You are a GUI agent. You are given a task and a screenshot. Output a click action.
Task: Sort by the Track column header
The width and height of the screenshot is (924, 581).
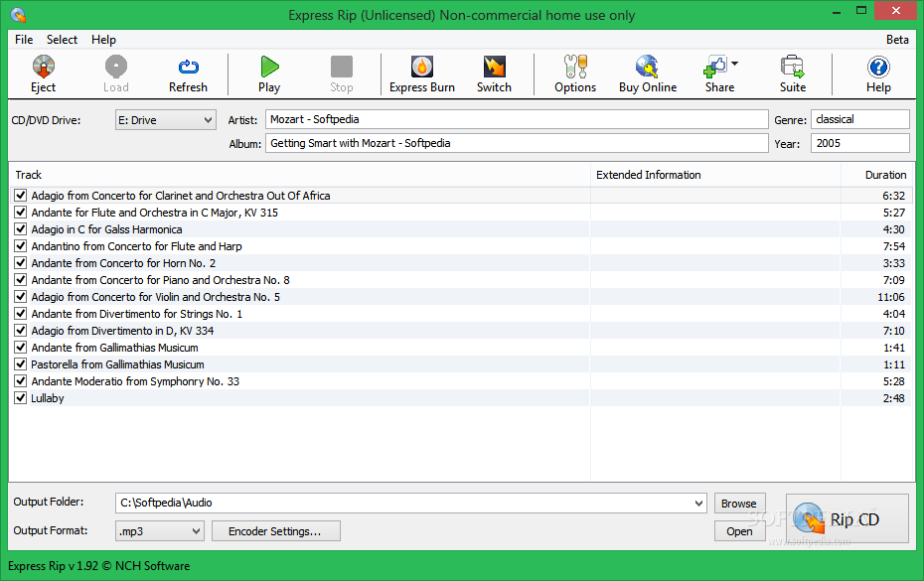pyautogui.click(x=300, y=175)
